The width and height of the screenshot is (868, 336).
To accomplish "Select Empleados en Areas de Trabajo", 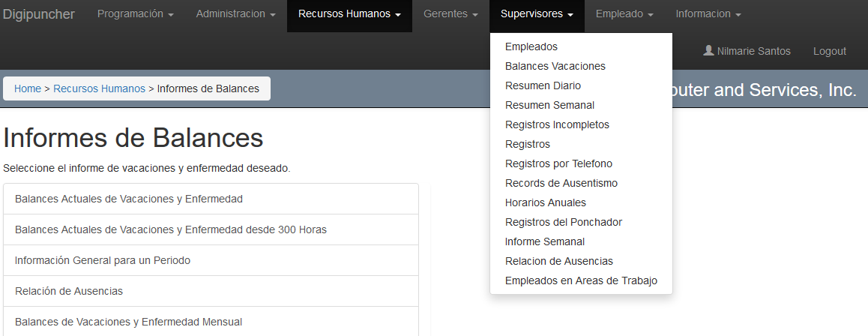I will pos(581,280).
